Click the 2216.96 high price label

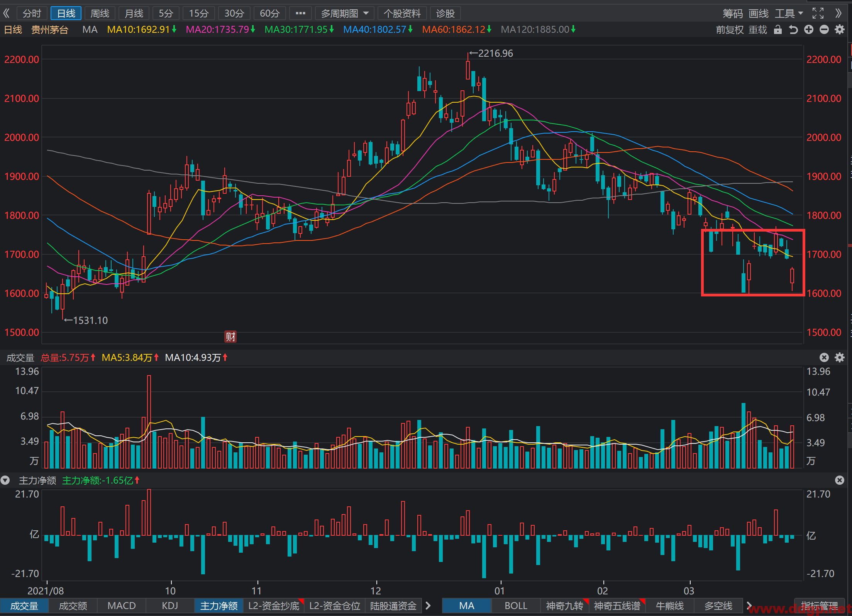496,53
